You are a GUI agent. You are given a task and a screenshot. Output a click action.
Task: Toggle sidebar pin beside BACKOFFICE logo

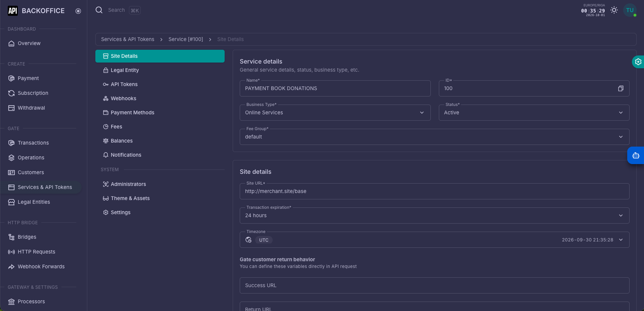[78, 11]
